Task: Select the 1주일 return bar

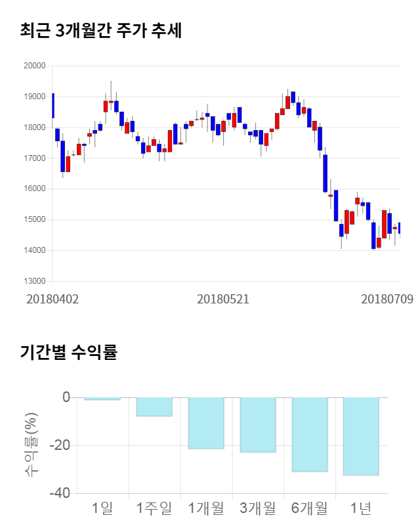Action: (x=154, y=407)
